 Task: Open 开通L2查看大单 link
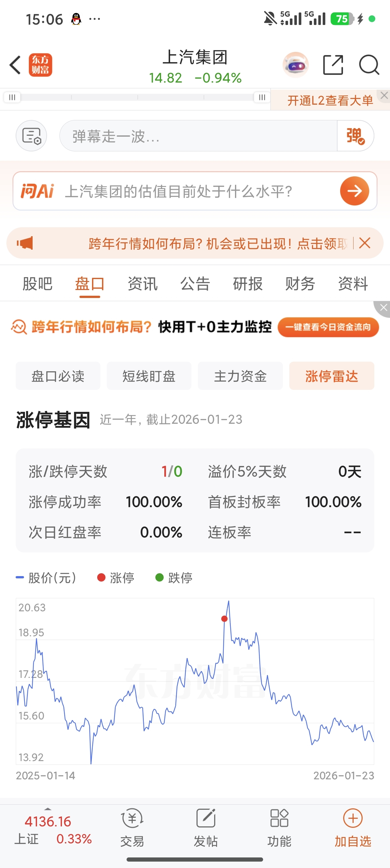click(330, 100)
